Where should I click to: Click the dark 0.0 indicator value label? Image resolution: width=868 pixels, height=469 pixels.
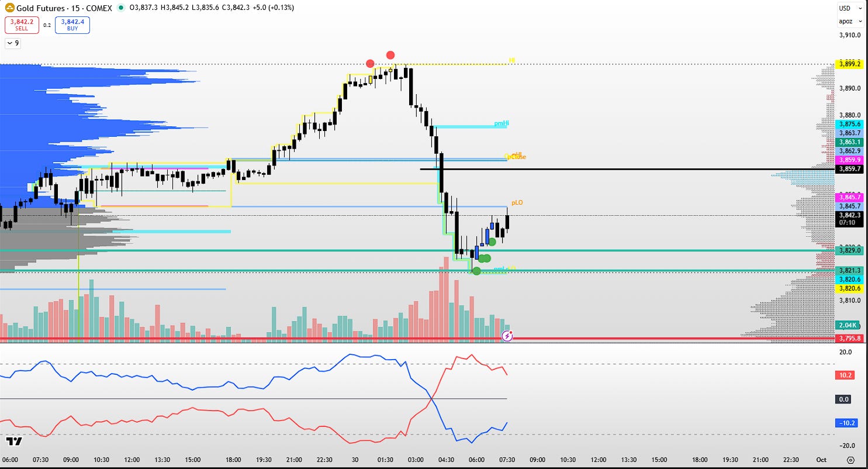tap(843, 399)
